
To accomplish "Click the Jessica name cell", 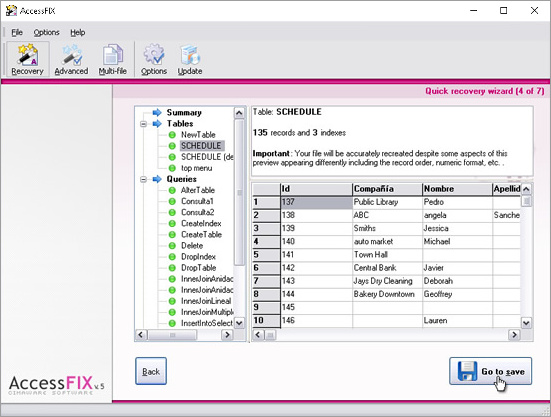I will [x=457, y=228].
